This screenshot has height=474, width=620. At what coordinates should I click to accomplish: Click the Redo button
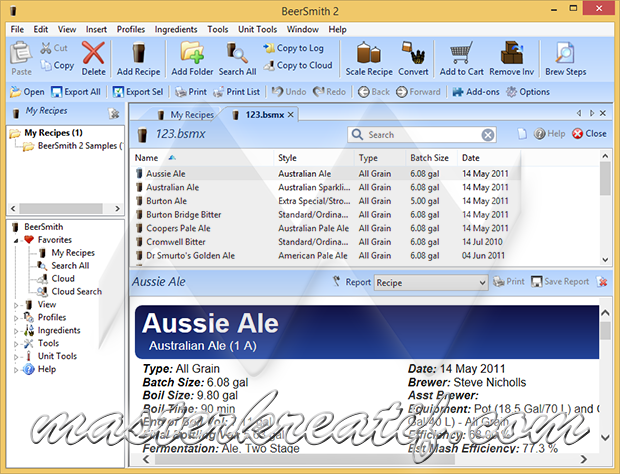coord(329,92)
